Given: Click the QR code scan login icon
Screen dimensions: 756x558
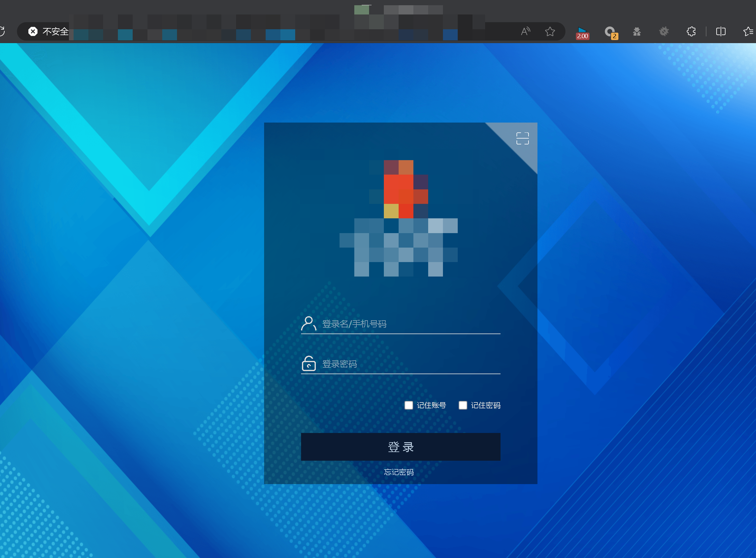Looking at the screenshot, I should coord(522,139).
